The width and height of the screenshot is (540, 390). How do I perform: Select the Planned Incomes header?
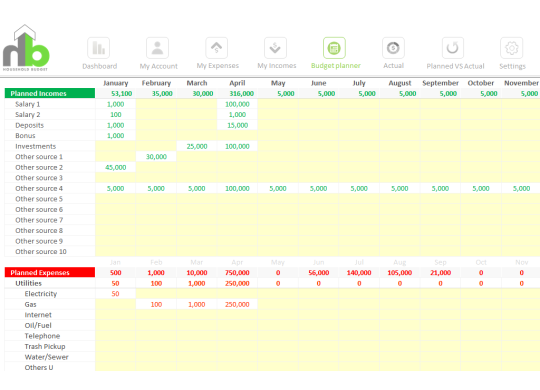click(50, 93)
